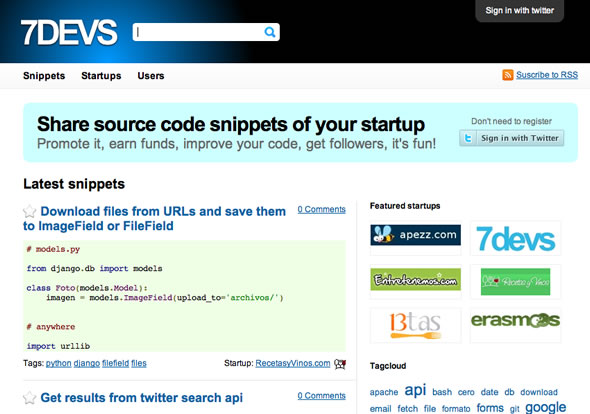Select the fetch tag in tagcloud
Viewport: 590px width, 414px height.
(x=408, y=409)
